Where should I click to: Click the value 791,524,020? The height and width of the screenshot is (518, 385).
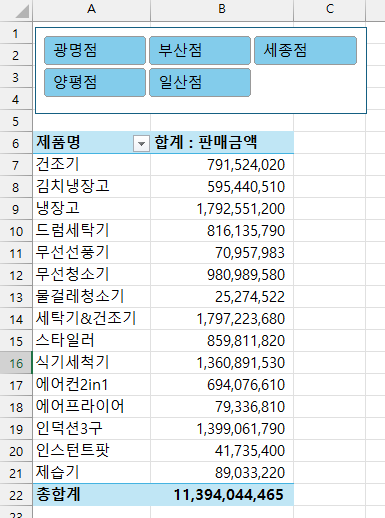246,165
